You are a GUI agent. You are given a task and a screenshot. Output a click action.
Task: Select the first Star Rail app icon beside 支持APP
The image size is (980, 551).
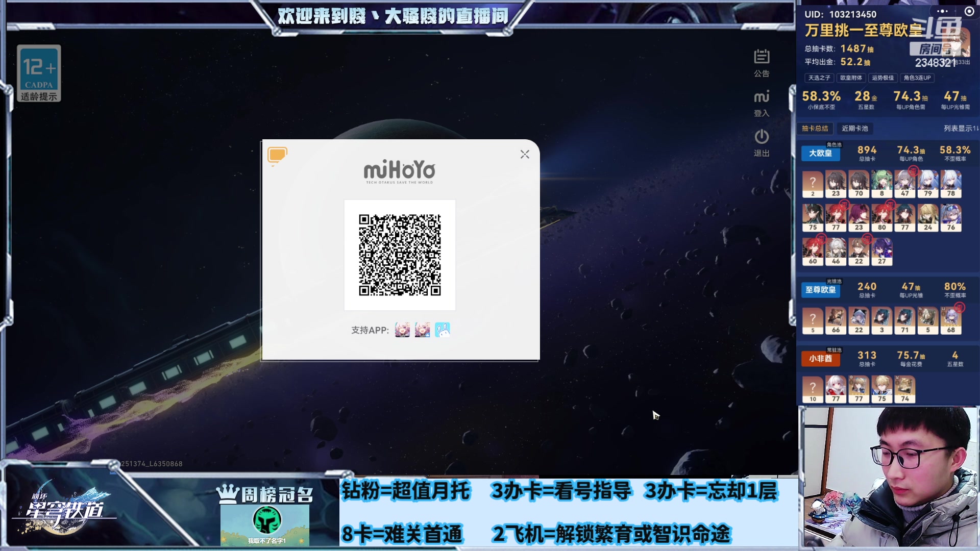[402, 330]
